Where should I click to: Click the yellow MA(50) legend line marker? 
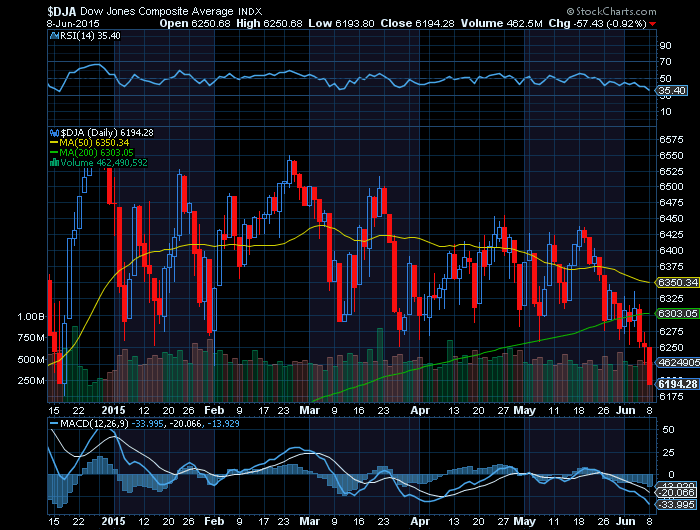tap(54, 143)
